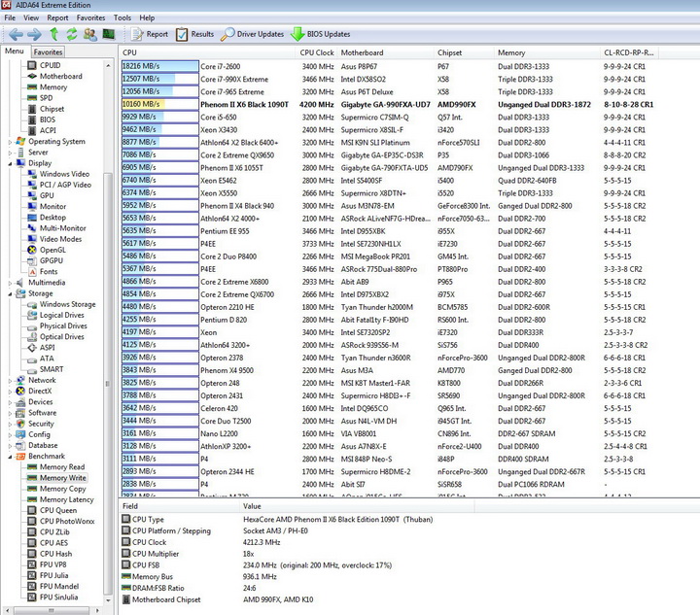Click the Refresh toolbar icon
The height and width of the screenshot is (615, 700).
pos(71,34)
